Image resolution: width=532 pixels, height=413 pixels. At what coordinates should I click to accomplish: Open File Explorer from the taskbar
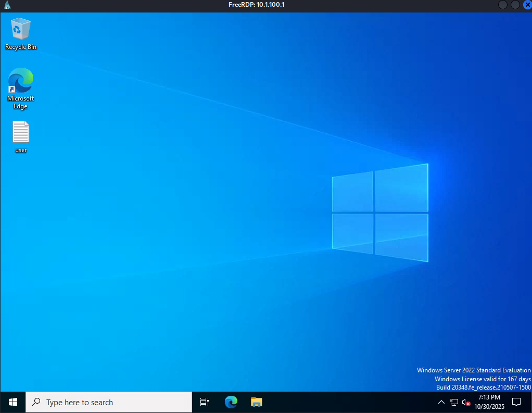pos(256,402)
